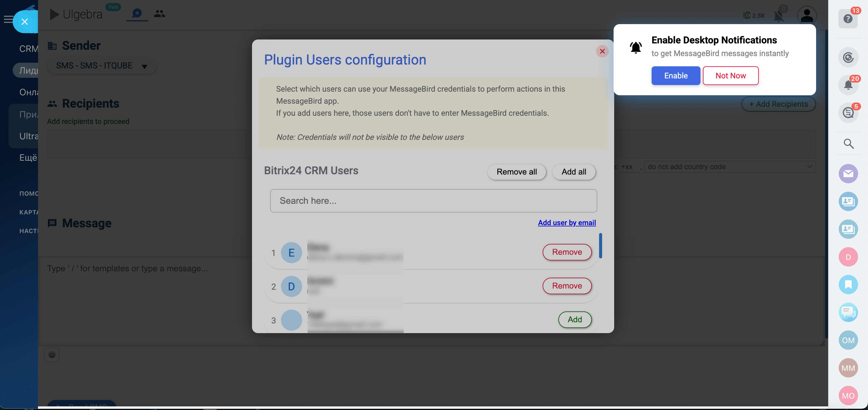Open Ещё menu item

28,158
